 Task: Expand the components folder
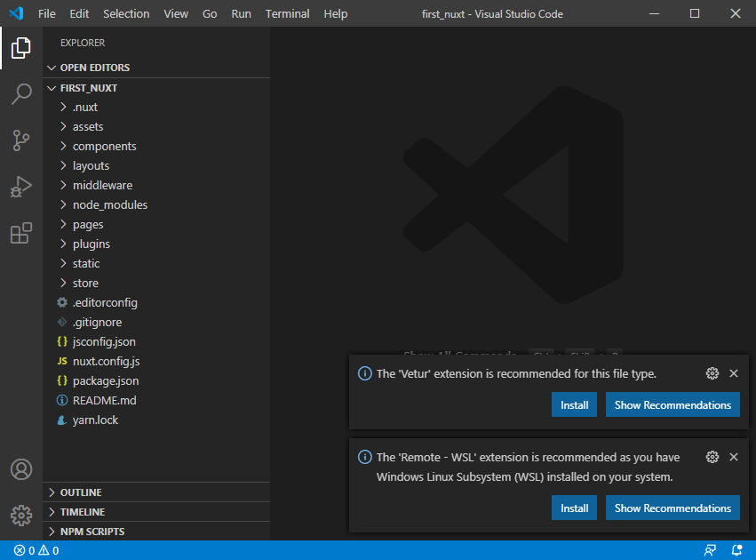(63, 146)
